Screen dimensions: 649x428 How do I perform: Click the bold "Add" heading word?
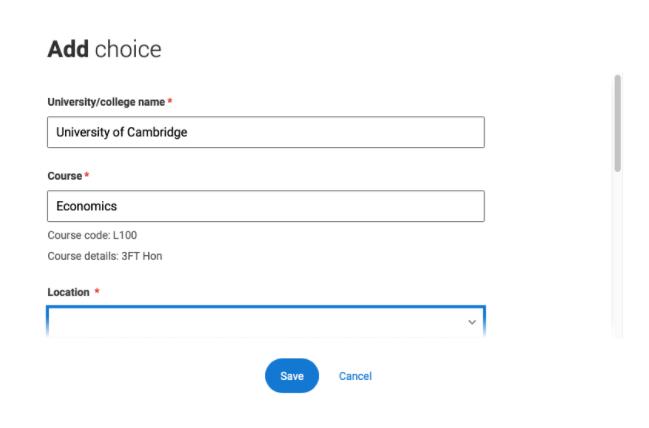point(67,49)
